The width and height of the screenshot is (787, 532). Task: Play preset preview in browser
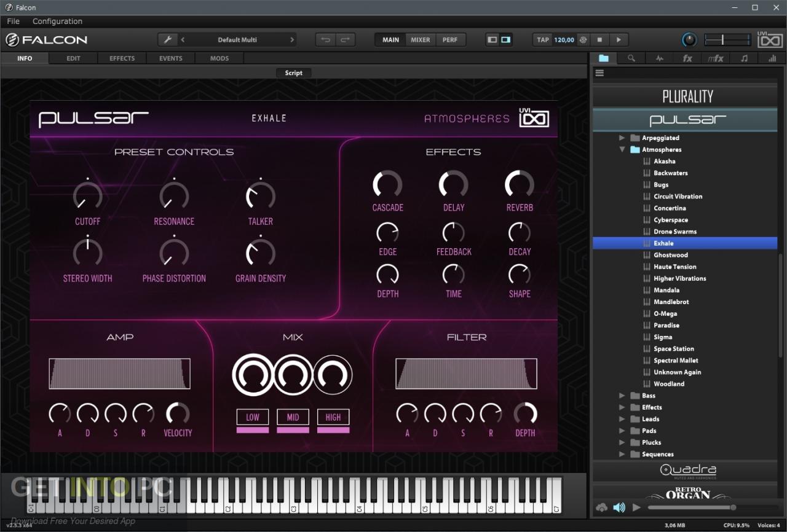coord(636,507)
